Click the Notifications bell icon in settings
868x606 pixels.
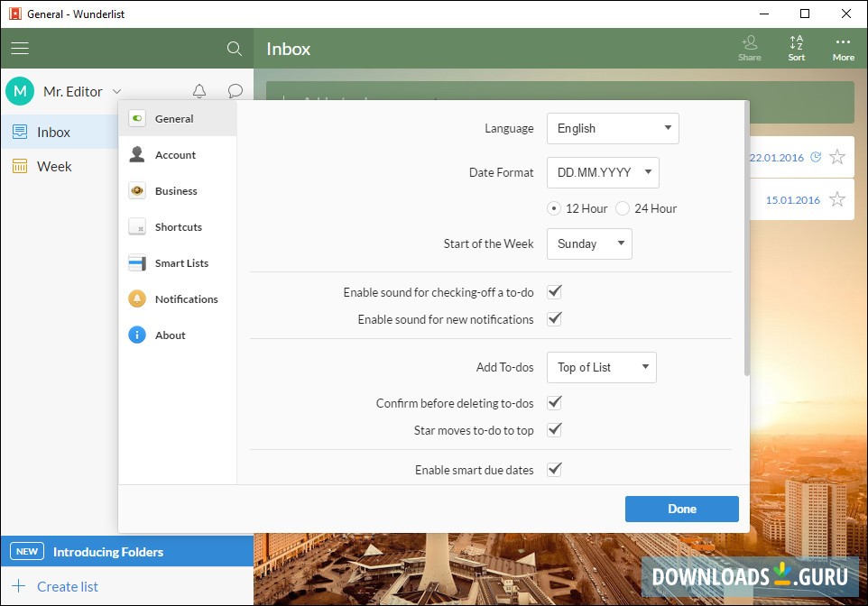tap(137, 298)
